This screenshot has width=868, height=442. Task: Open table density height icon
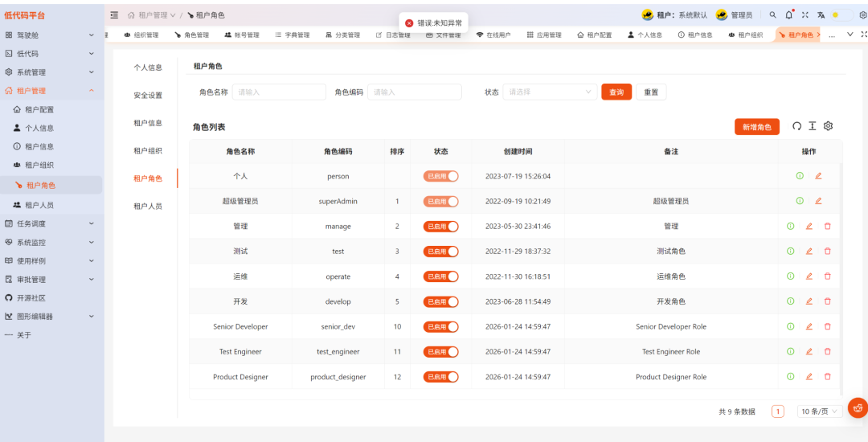click(x=812, y=126)
